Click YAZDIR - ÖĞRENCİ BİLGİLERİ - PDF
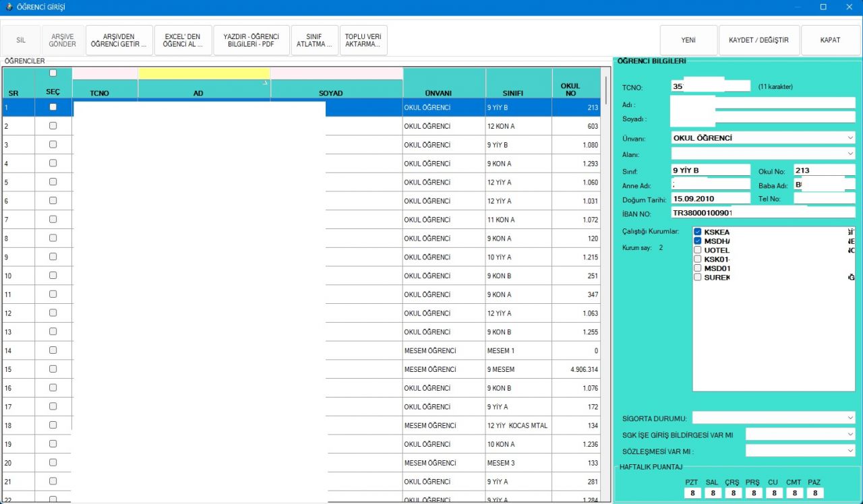This screenshot has width=863, height=504. 251,40
